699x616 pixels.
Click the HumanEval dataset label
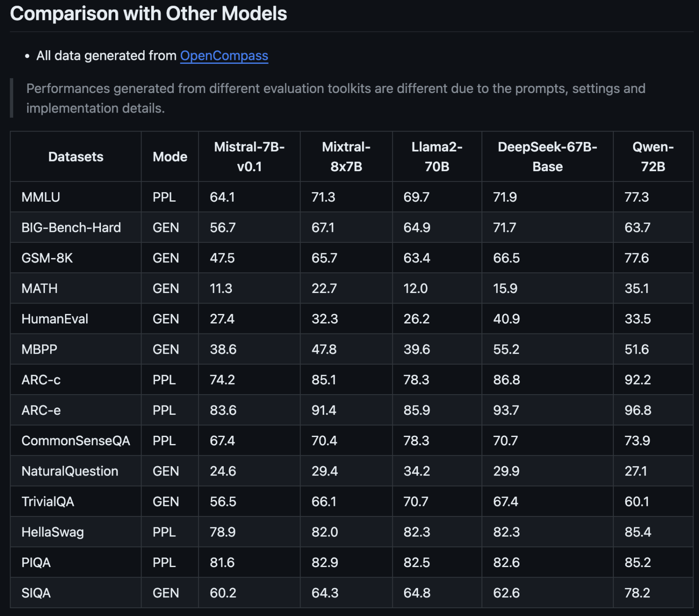tap(55, 319)
